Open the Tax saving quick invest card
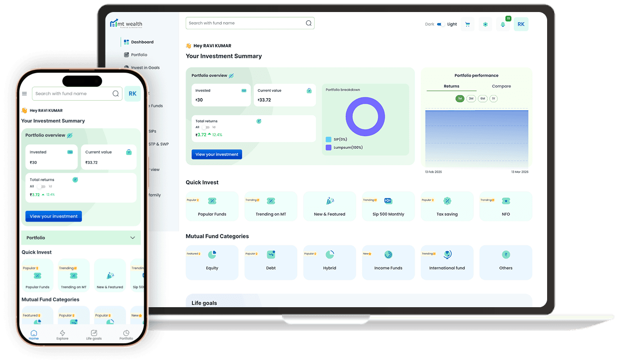The width and height of the screenshot is (617, 364). [447, 206]
